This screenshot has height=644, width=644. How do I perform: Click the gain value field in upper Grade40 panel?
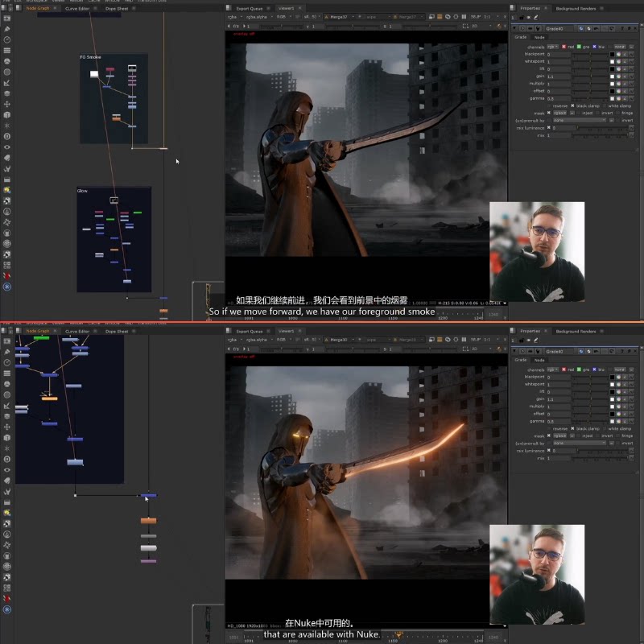click(559, 76)
